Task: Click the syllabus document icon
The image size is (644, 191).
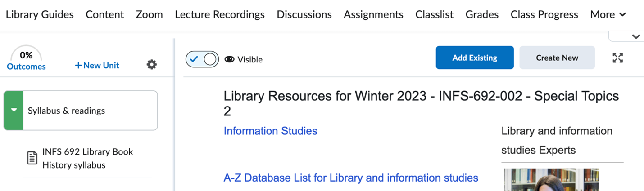Action: pyautogui.click(x=32, y=158)
